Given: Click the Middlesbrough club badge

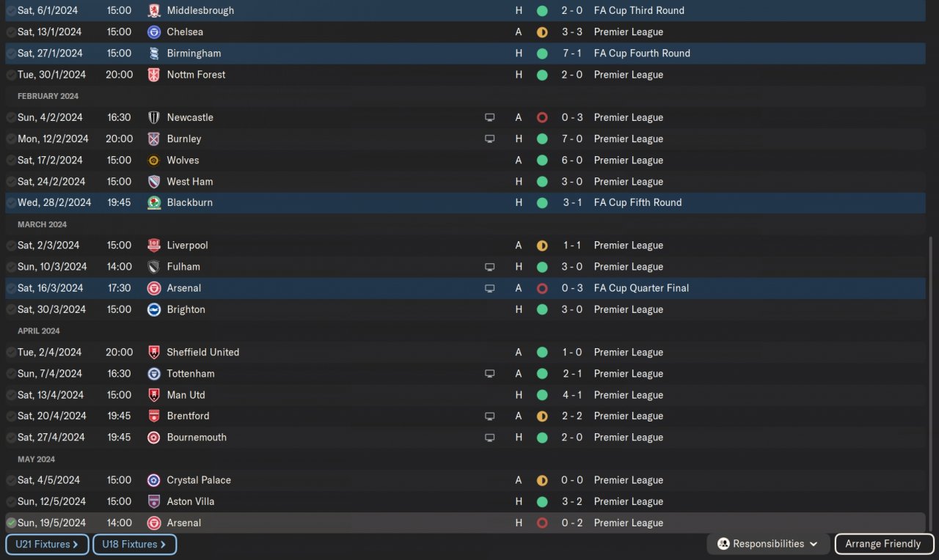Looking at the screenshot, I should tap(154, 11).
